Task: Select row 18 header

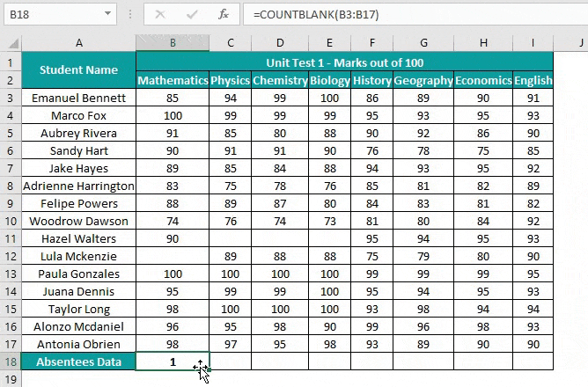Action: pos(11,361)
